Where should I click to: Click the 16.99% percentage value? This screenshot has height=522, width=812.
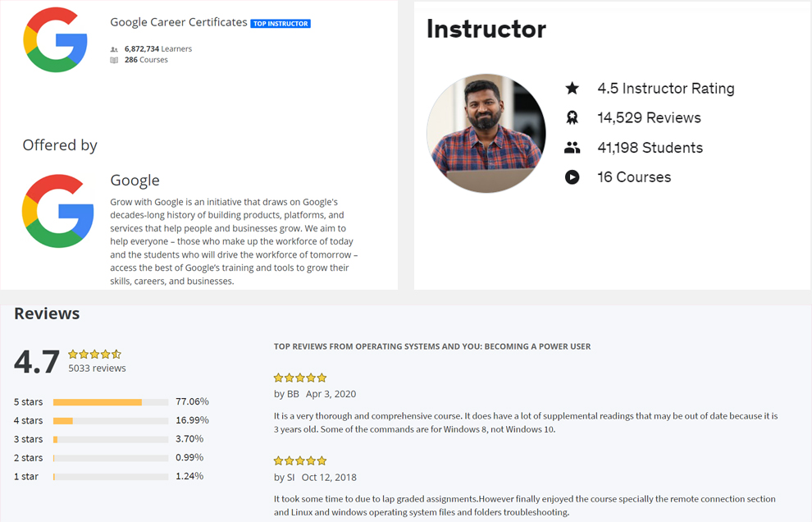pos(192,420)
